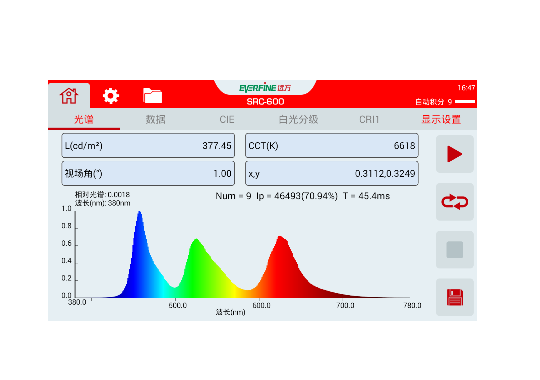Image resolution: width=540 pixels, height=380 pixels.
Task: Switch to the 光谱 tab
Action: pos(84,120)
